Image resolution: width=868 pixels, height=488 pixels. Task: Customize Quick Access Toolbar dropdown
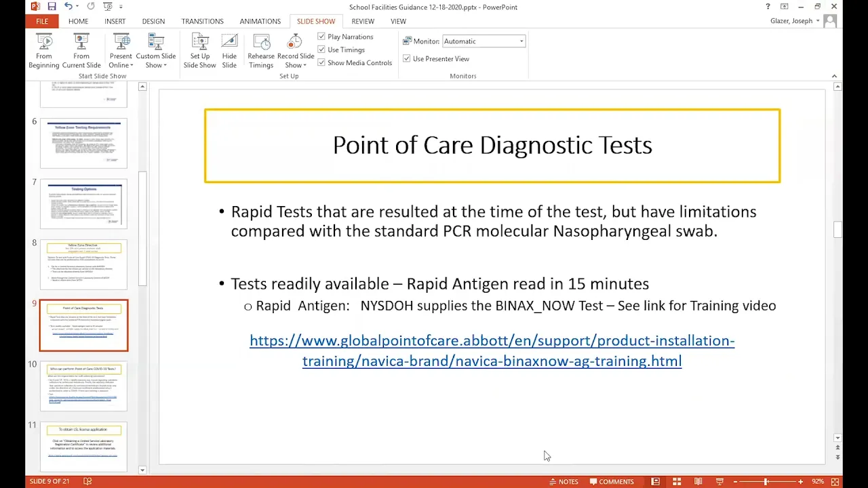[x=121, y=7]
